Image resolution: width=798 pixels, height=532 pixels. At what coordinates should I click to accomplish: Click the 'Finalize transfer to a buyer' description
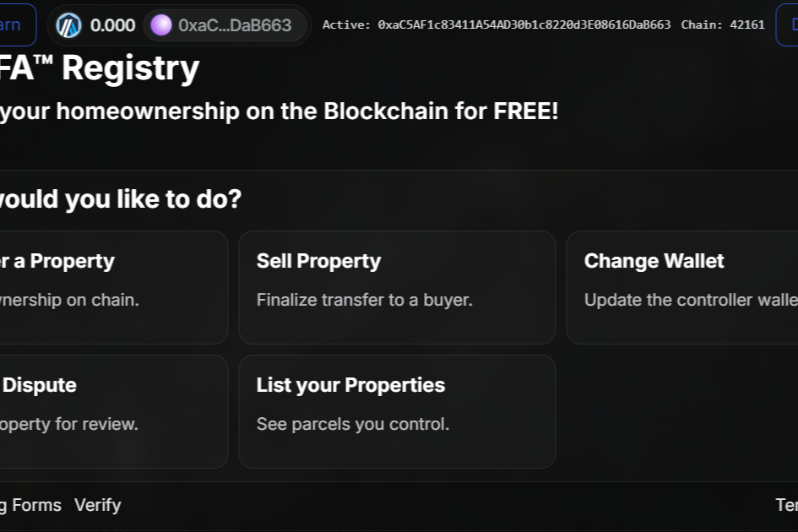[x=364, y=300]
